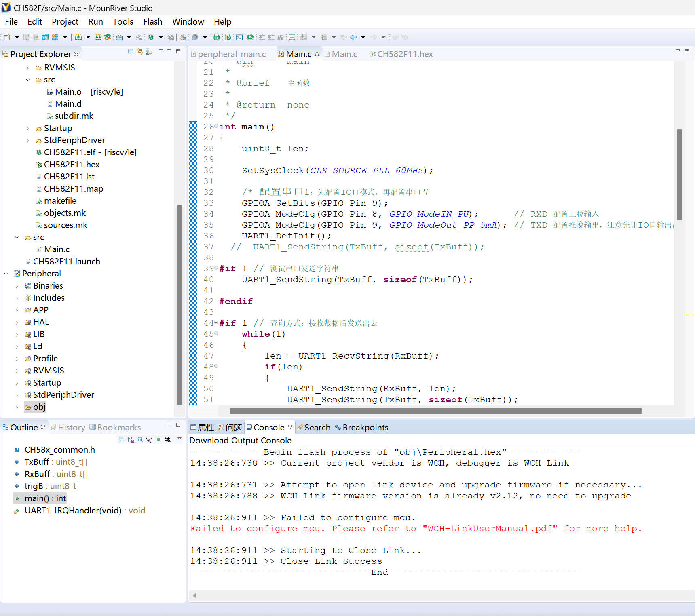Switch to the Breakpoints panel tab
The width and height of the screenshot is (695, 616).
tap(361, 428)
